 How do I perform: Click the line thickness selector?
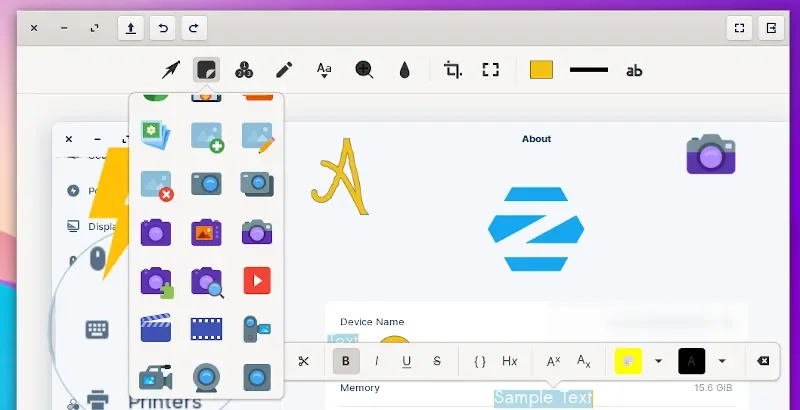pos(589,70)
